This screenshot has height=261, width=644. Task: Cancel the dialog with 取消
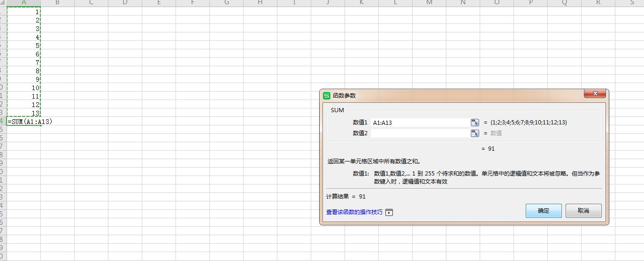(x=583, y=211)
